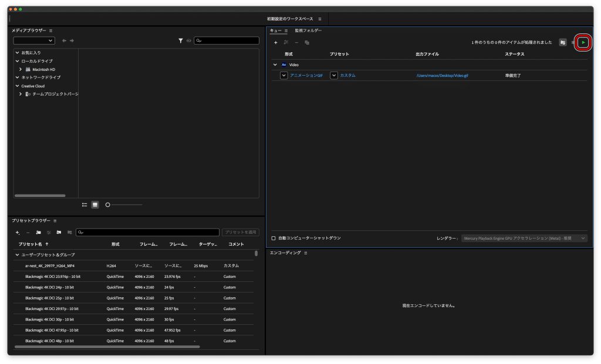Open the アニメーションGIF format dropdown
Screen dimensions: 601x364
point(284,75)
